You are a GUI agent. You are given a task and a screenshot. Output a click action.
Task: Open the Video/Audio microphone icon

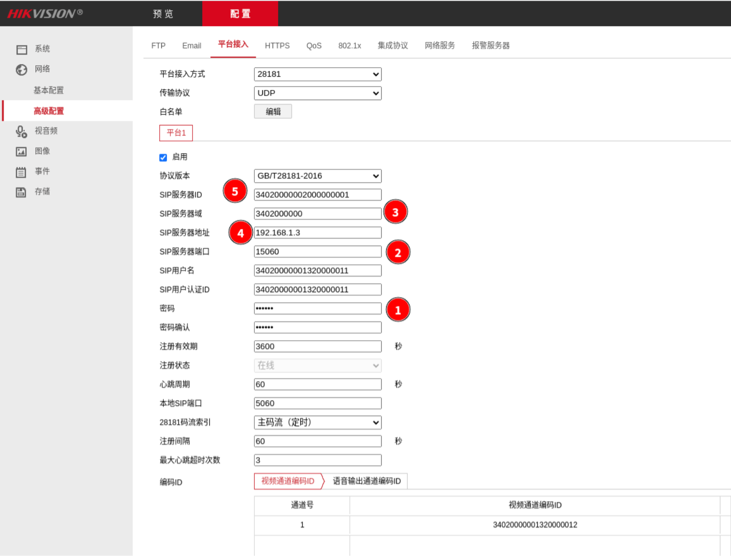coord(21,131)
